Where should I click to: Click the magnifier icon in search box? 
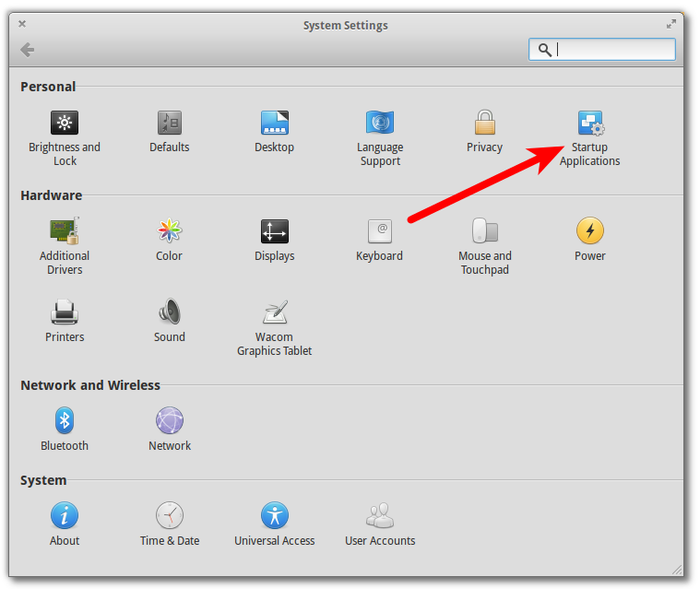click(x=545, y=50)
